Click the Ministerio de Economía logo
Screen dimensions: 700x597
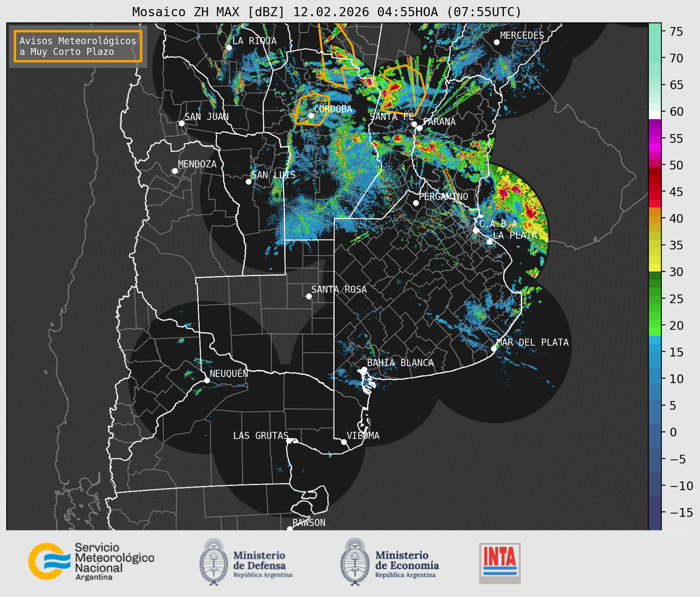point(390,562)
